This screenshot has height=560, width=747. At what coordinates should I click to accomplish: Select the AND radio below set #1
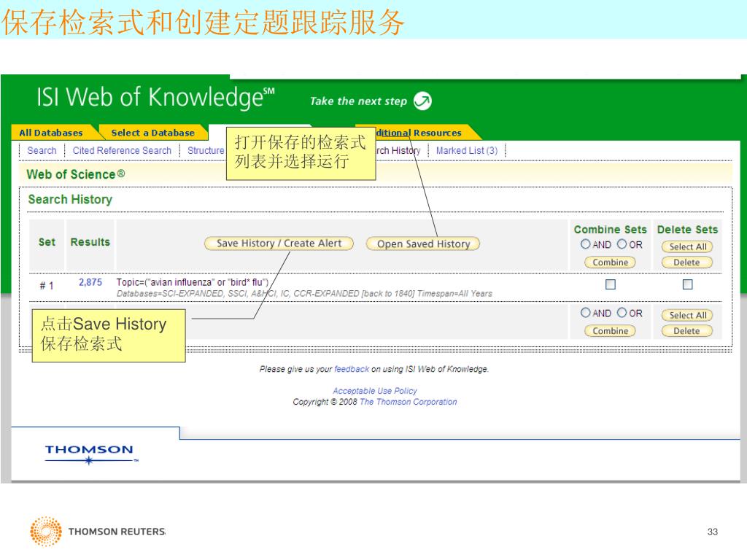click(586, 313)
